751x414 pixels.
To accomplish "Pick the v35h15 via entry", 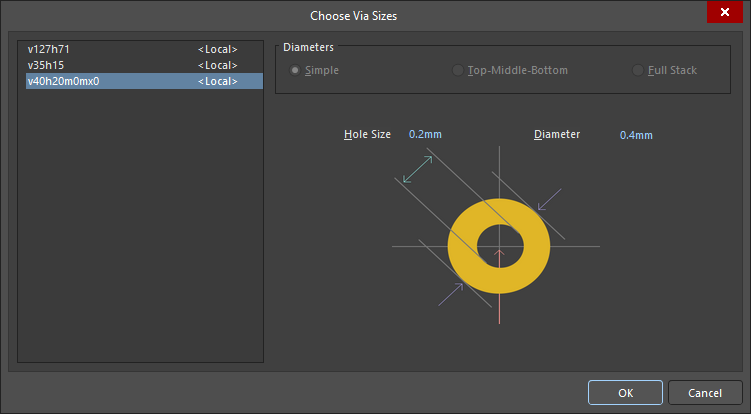I will pyautogui.click(x=47, y=65).
